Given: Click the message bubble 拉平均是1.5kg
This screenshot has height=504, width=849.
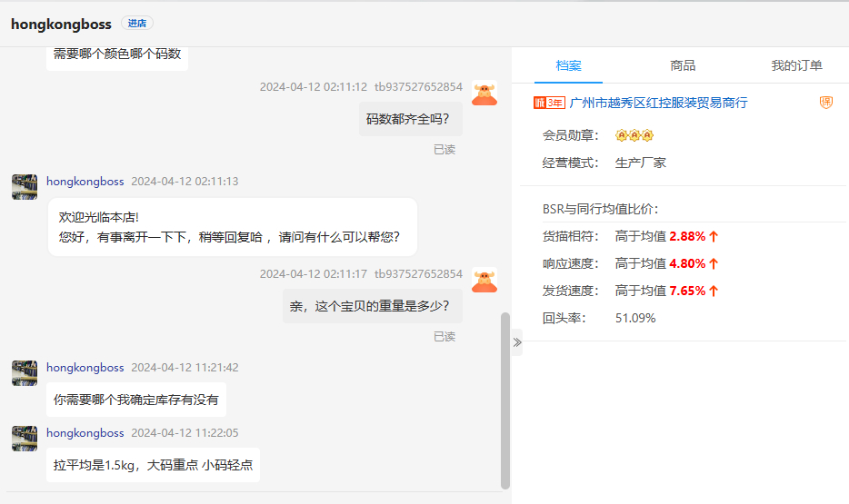Looking at the screenshot, I should [154, 465].
